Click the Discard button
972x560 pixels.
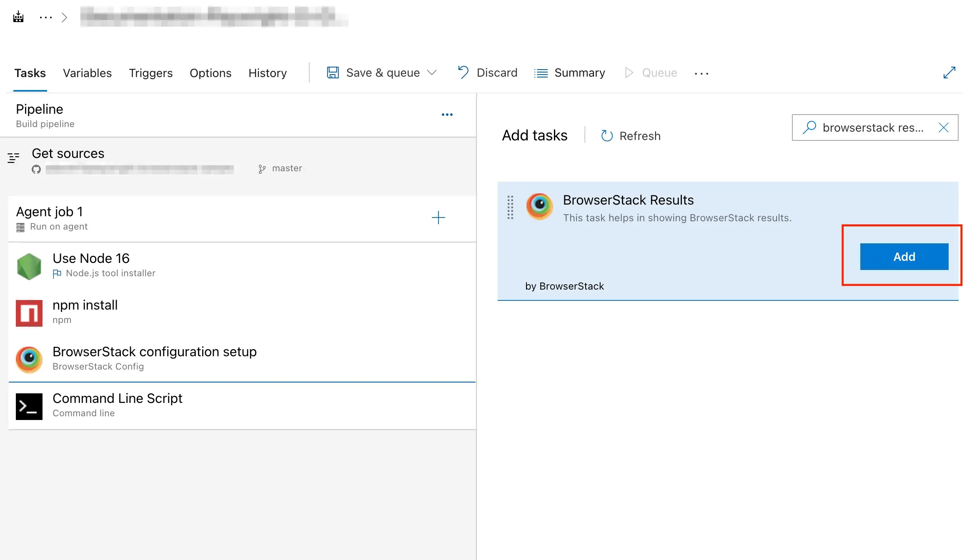point(487,73)
